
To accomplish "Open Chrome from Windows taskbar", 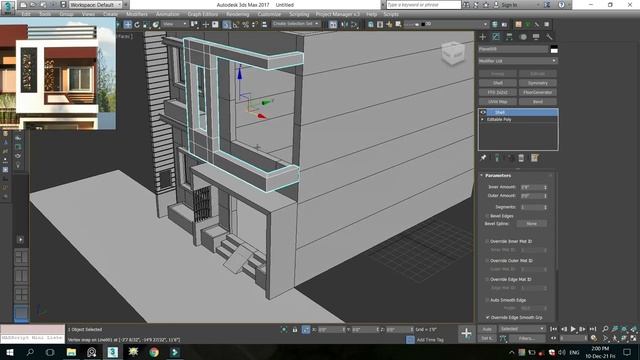I will 154,352.
